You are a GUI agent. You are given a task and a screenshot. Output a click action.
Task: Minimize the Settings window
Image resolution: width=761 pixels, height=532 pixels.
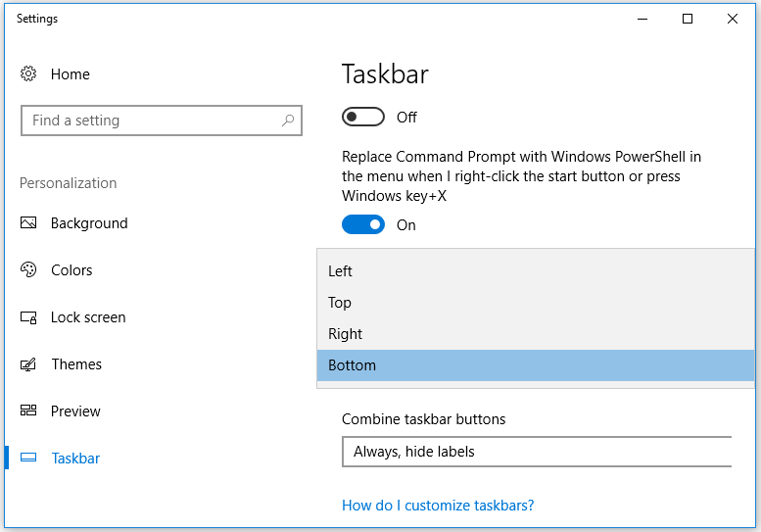642,19
